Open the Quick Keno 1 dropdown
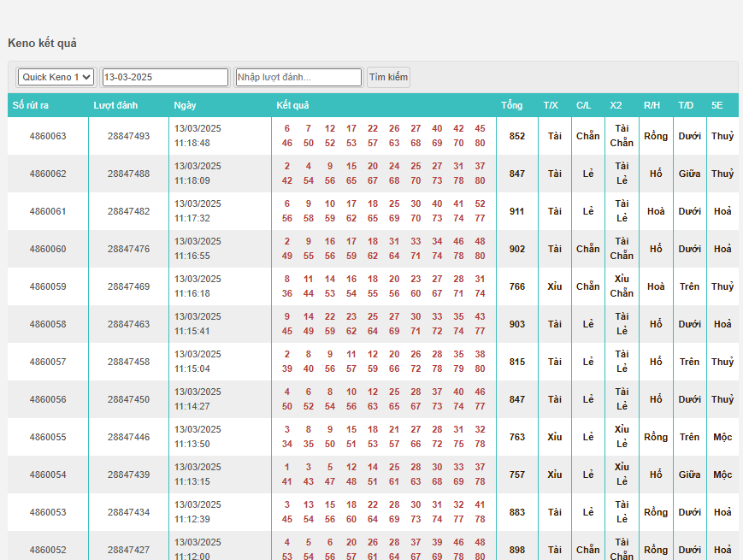The image size is (743, 560). coord(56,77)
